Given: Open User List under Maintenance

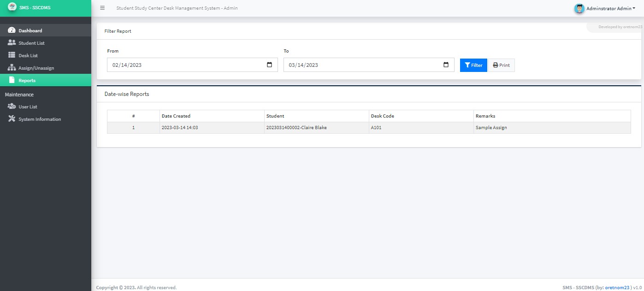Looking at the screenshot, I should 46,107.
